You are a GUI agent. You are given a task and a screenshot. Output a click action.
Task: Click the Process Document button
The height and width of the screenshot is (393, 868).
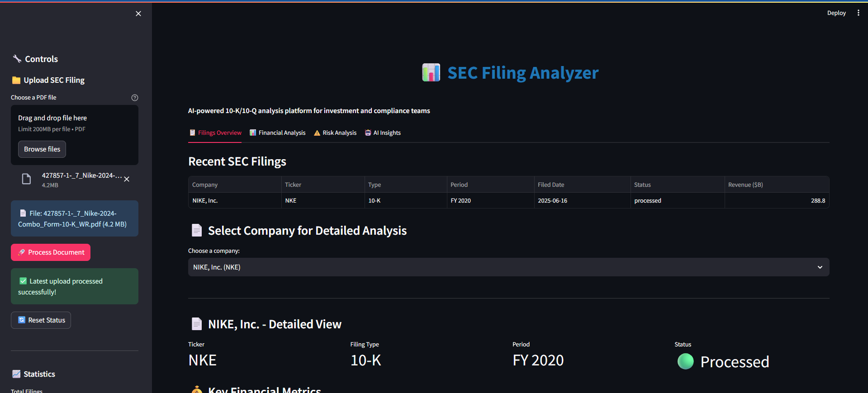[51, 252]
